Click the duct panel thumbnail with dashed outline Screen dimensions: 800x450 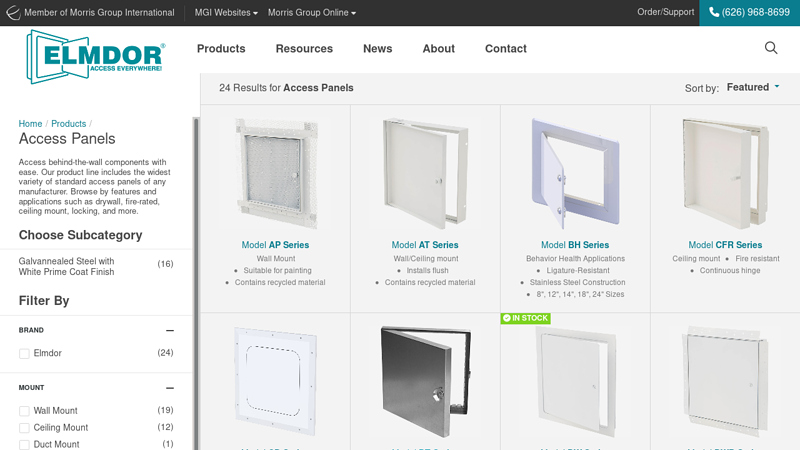click(x=276, y=382)
